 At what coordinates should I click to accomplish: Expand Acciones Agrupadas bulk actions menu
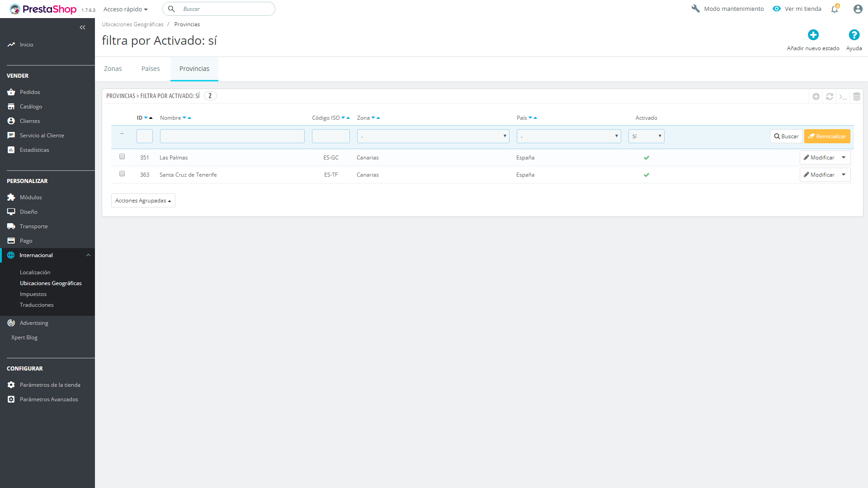[143, 201]
